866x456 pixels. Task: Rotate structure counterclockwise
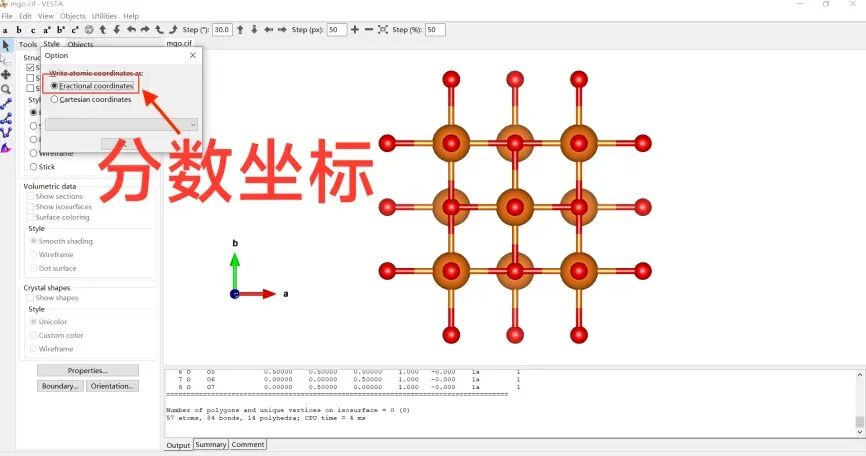pyautogui.click(x=159, y=30)
